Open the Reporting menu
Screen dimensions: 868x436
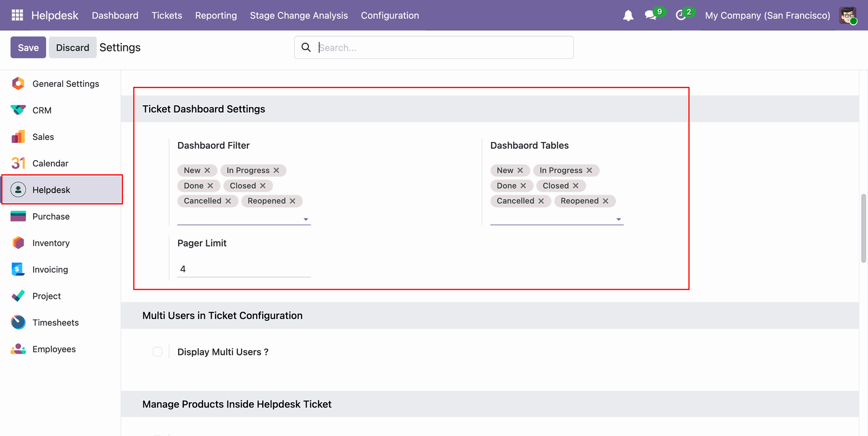[216, 15]
